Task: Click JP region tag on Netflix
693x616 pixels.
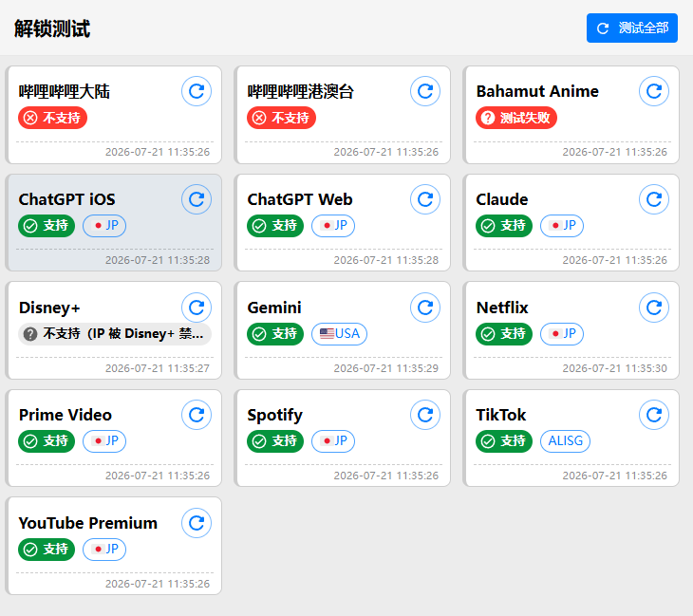Action: (x=562, y=334)
